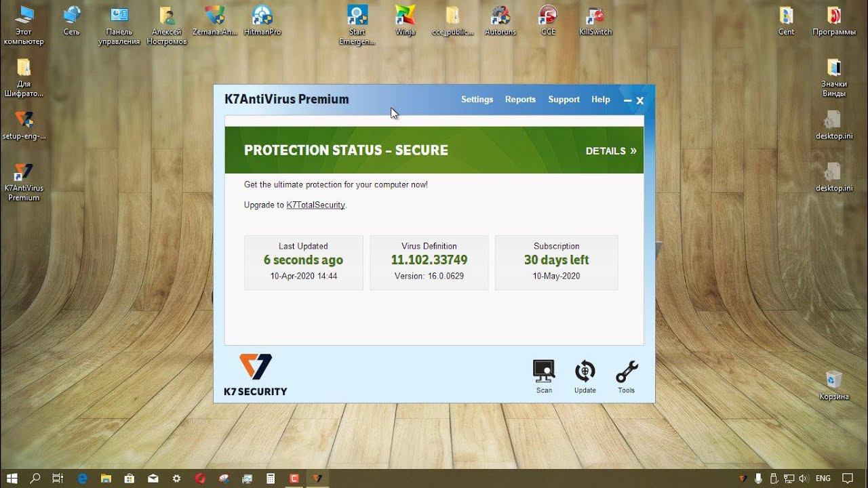This screenshot has height=488, width=868.
Task: Select the Панель управления desktop icon
Action: point(119,25)
